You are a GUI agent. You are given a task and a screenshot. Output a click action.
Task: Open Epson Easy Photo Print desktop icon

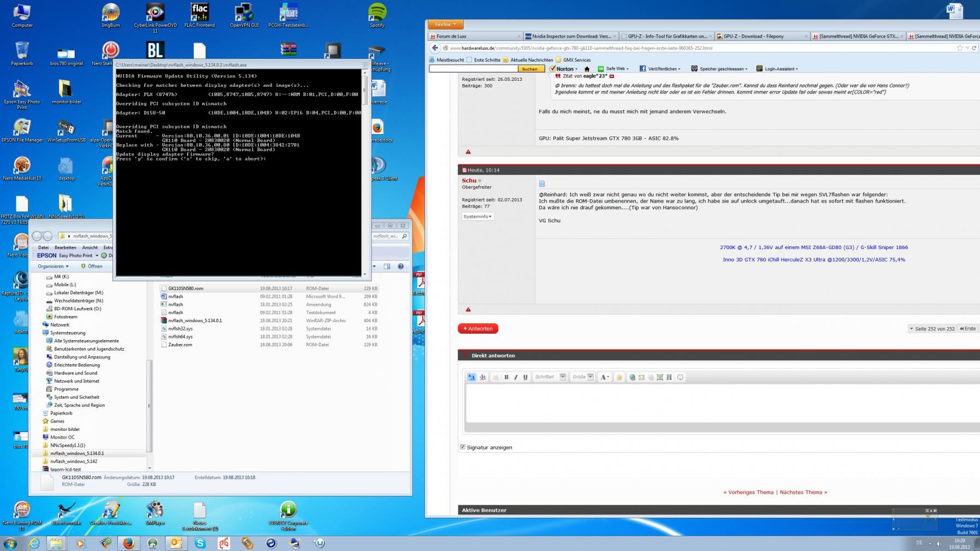point(22,94)
